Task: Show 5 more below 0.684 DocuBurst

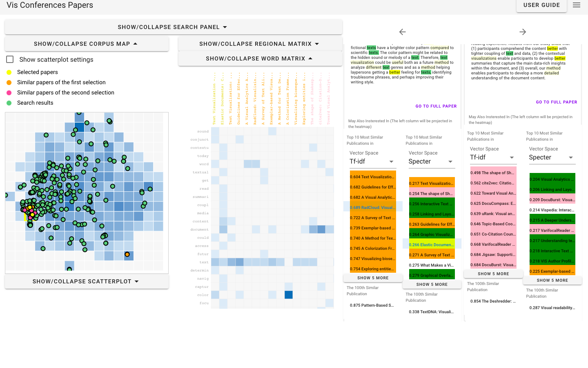Action: pyautogui.click(x=493, y=274)
